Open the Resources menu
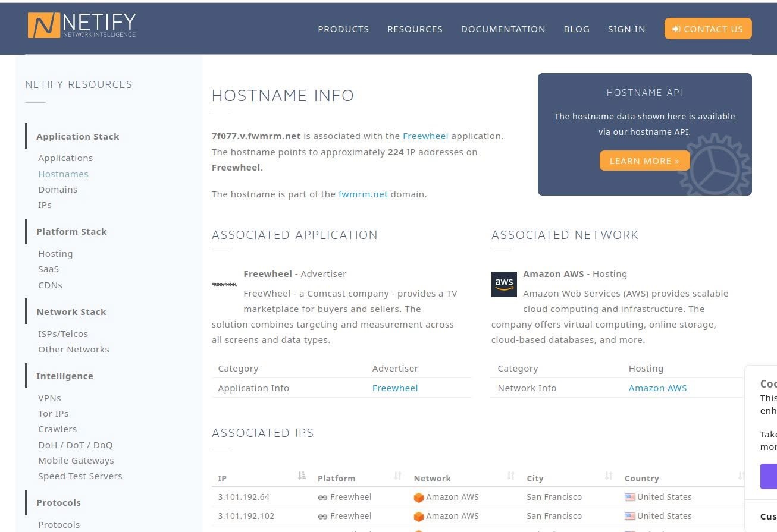The height and width of the screenshot is (532, 777). click(415, 29)
